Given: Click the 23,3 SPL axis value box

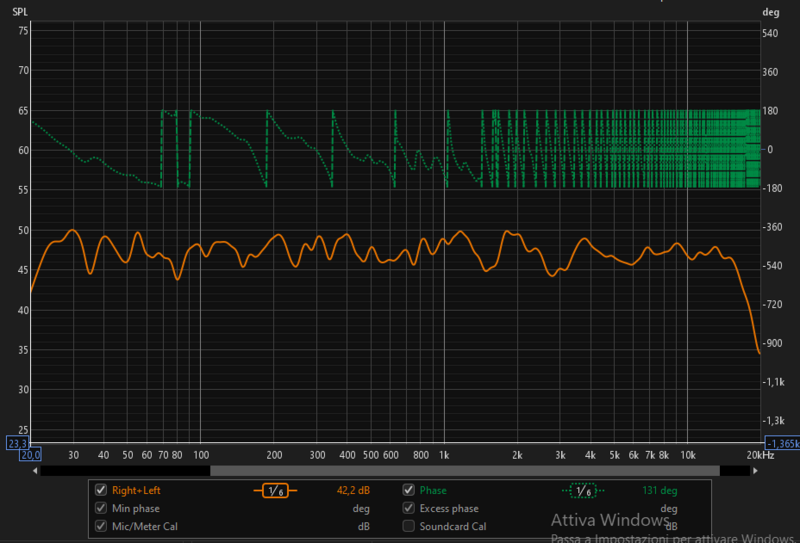Looking at the screenshot, I should coord(19,442).
